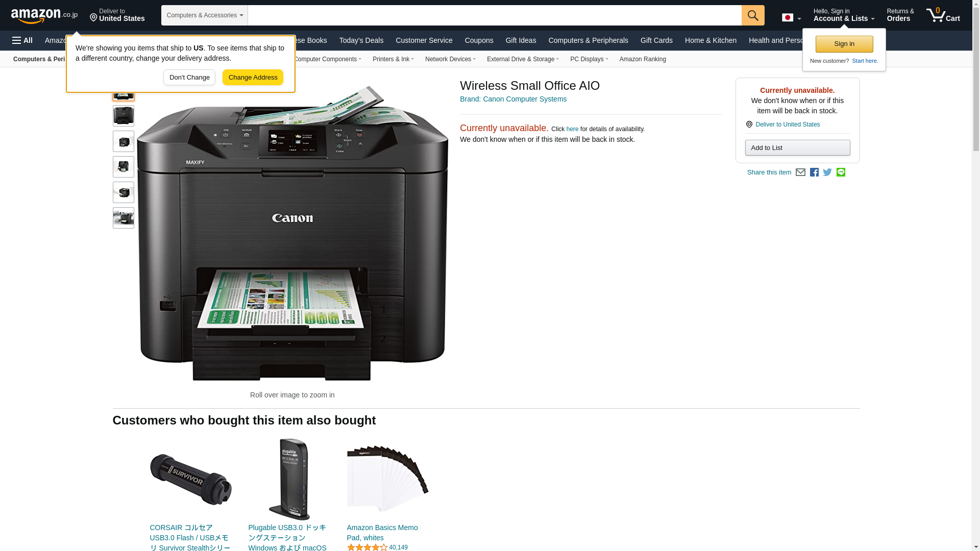Open the Japan flag language selector
Viewport: 980px width, 551px height.
[791, 18]
